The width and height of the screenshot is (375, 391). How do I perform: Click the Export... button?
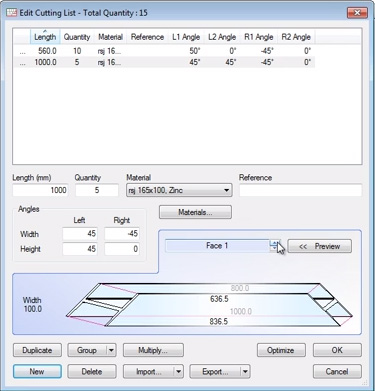(215, 371)
